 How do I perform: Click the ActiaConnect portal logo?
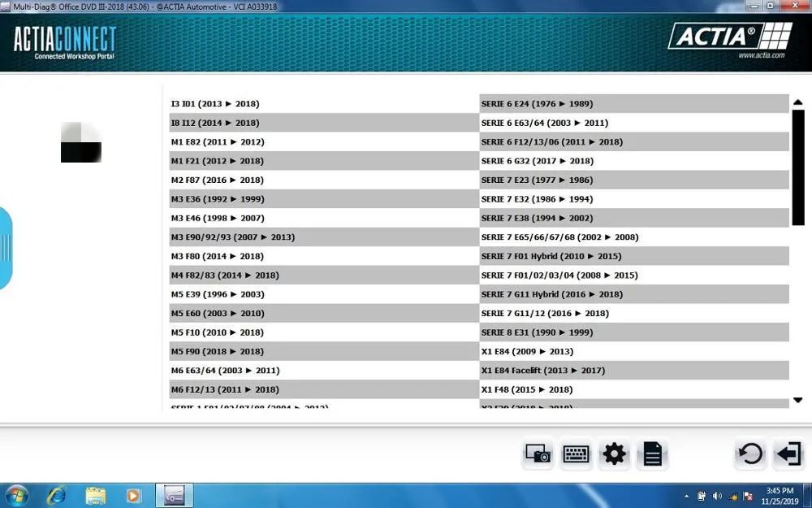tap(65, 42)
